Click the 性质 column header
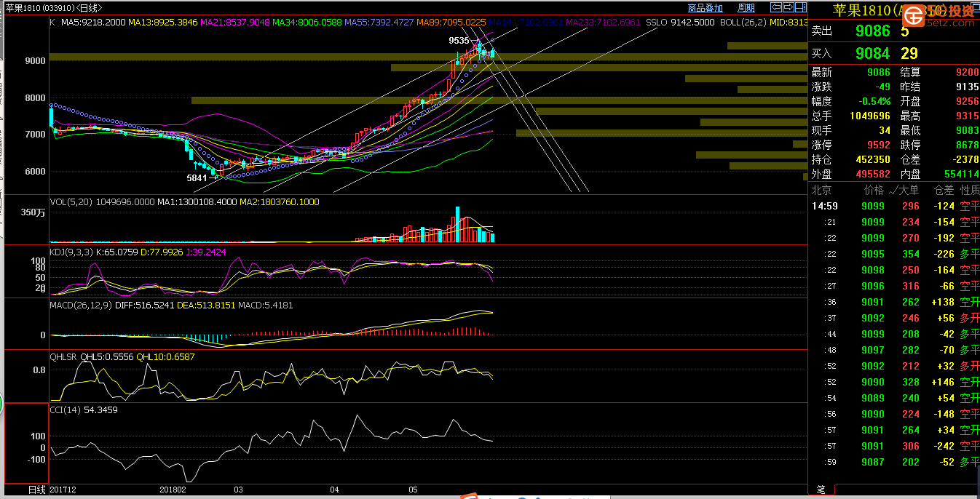 click(x=970, y=190)
